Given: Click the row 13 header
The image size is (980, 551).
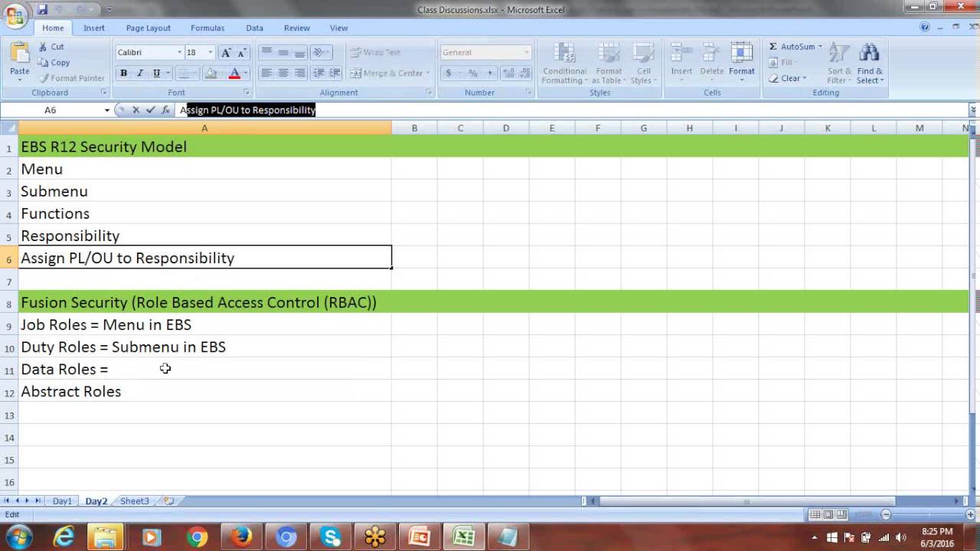Looking at the screenshot, I should click(9, 415).
